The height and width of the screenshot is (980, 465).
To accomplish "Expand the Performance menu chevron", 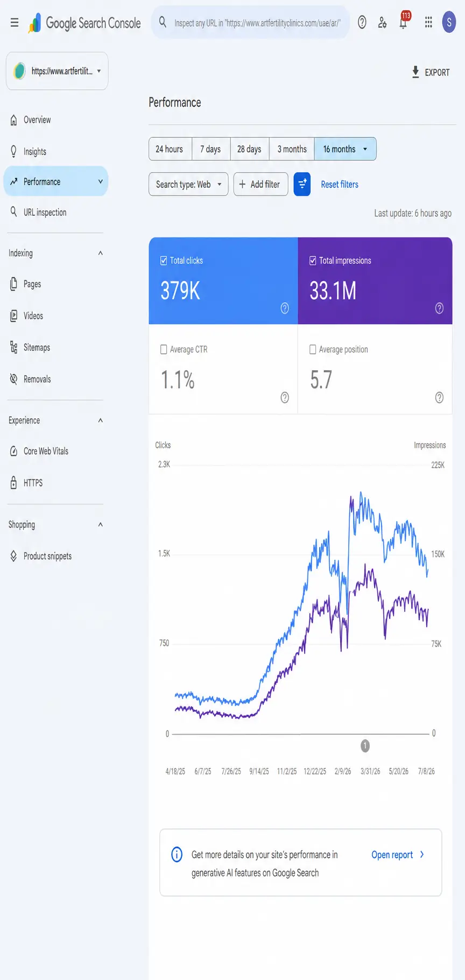I will pyautogui.click(x=100, y=181).
